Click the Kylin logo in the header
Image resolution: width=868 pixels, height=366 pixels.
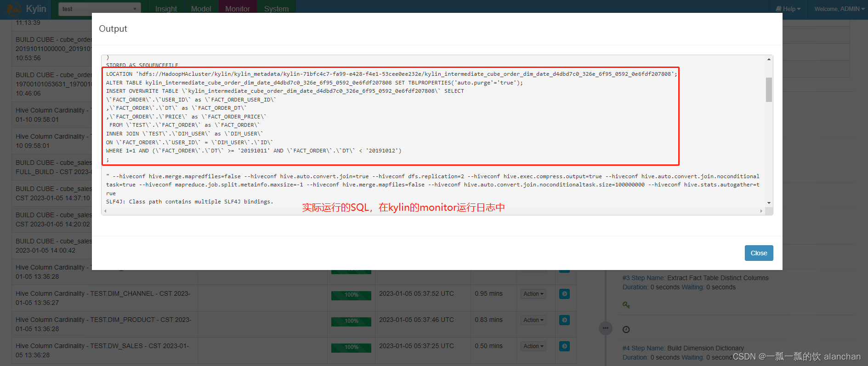[x=27, y=8]
